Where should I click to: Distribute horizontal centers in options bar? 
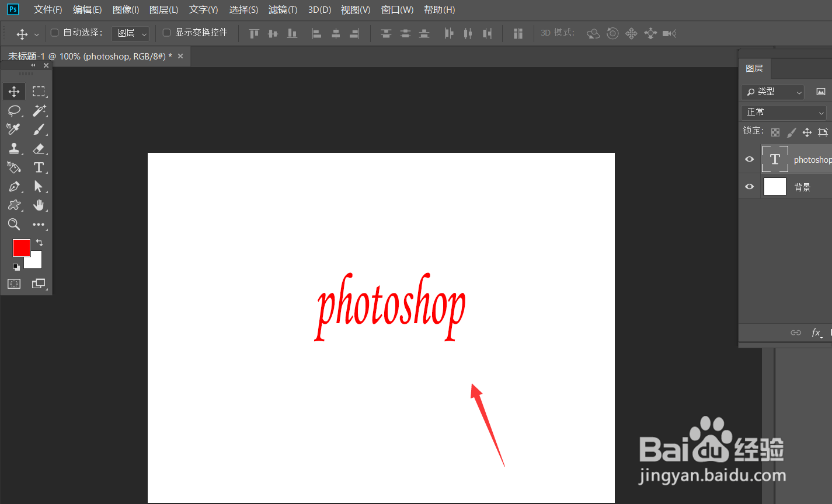[x=468, y=34]
